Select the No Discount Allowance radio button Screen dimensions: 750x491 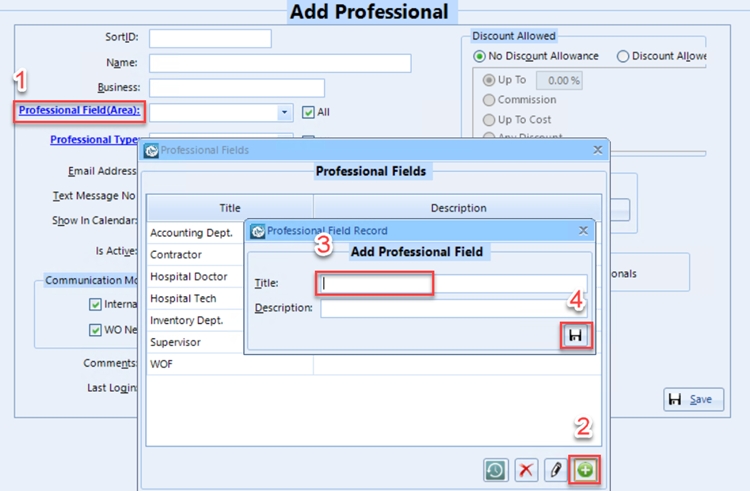tap(480, 56)
